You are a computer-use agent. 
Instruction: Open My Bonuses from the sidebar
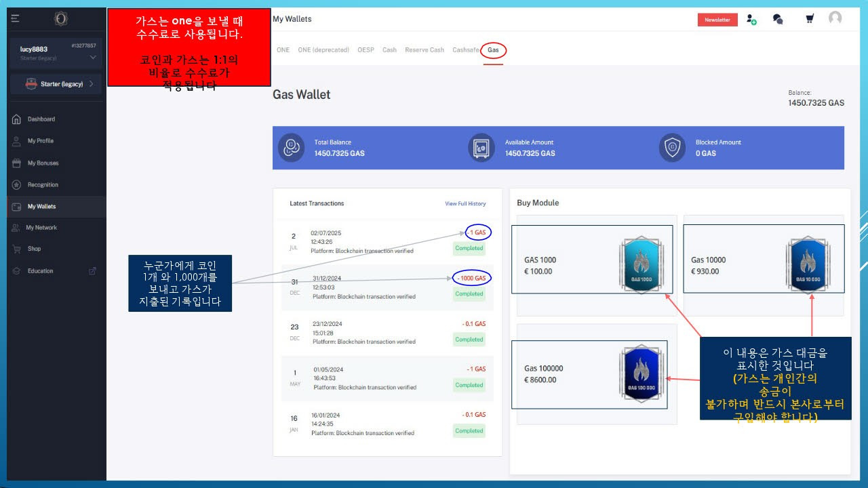[43, 163]
